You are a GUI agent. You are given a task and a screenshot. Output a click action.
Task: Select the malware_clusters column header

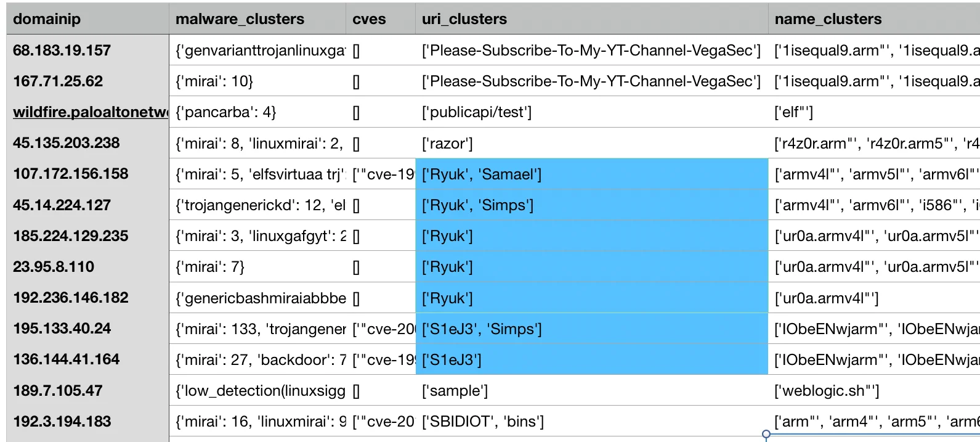tap(257, 18)
